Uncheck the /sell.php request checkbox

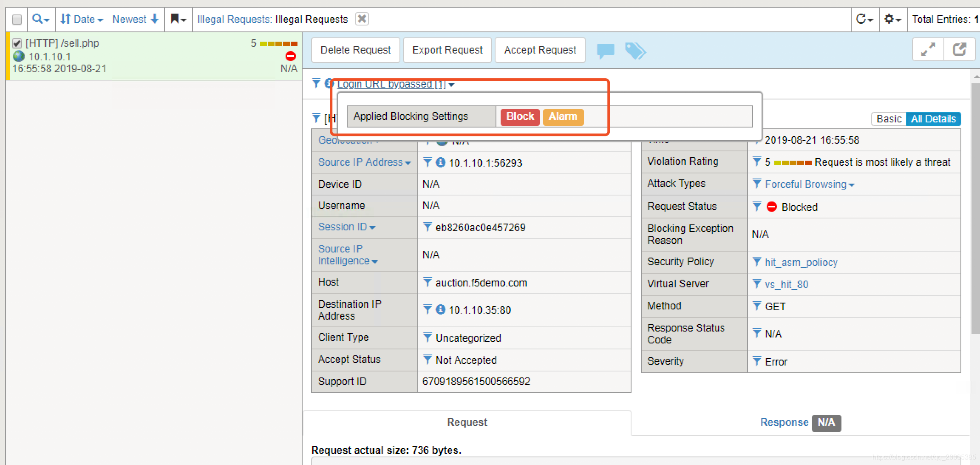click(17, 43)
